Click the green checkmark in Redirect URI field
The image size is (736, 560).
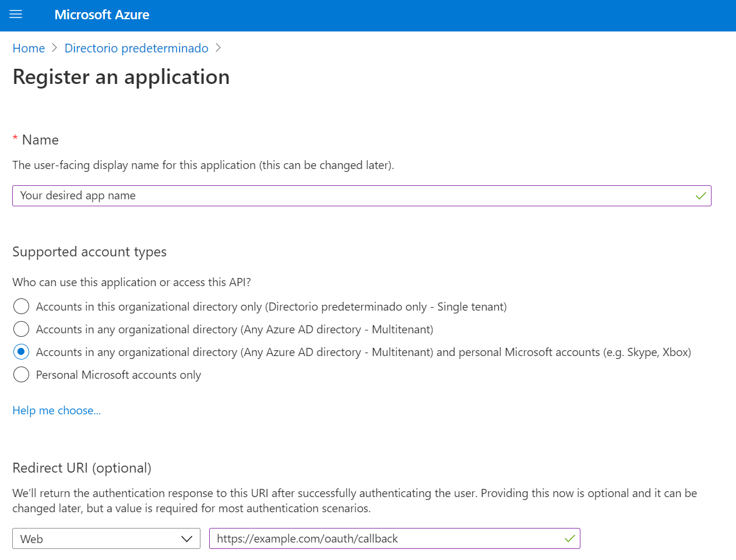pyautogui.click(x=569, y=539)
